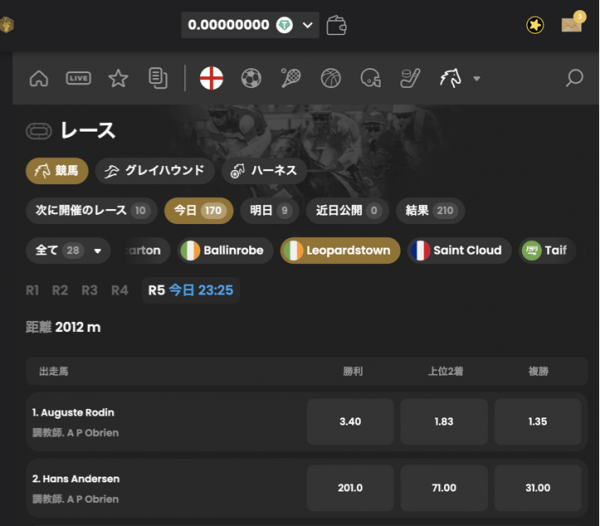
Task: Click runner name 2. Hans Andersen
Action: (x=76, y=479)
